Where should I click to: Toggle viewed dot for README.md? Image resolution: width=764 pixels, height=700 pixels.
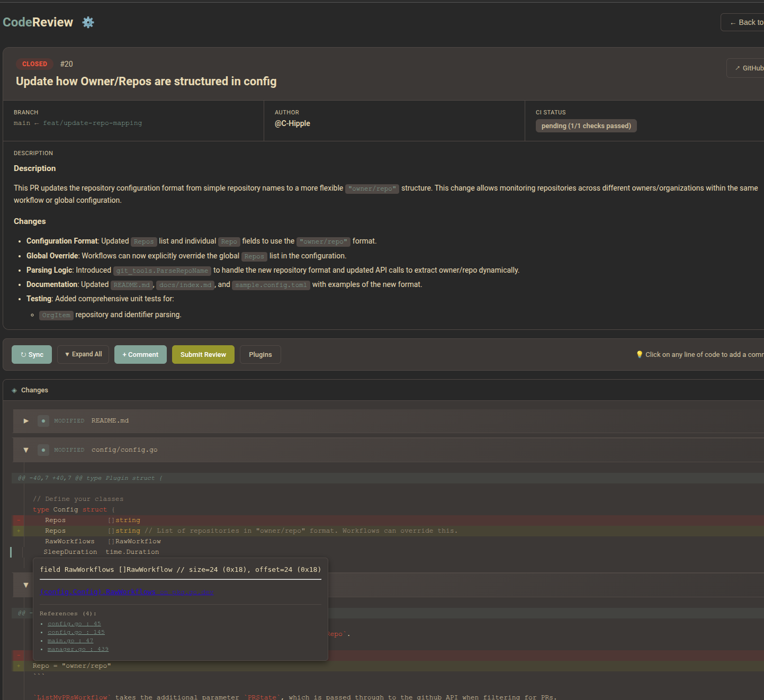click(43, 421)
